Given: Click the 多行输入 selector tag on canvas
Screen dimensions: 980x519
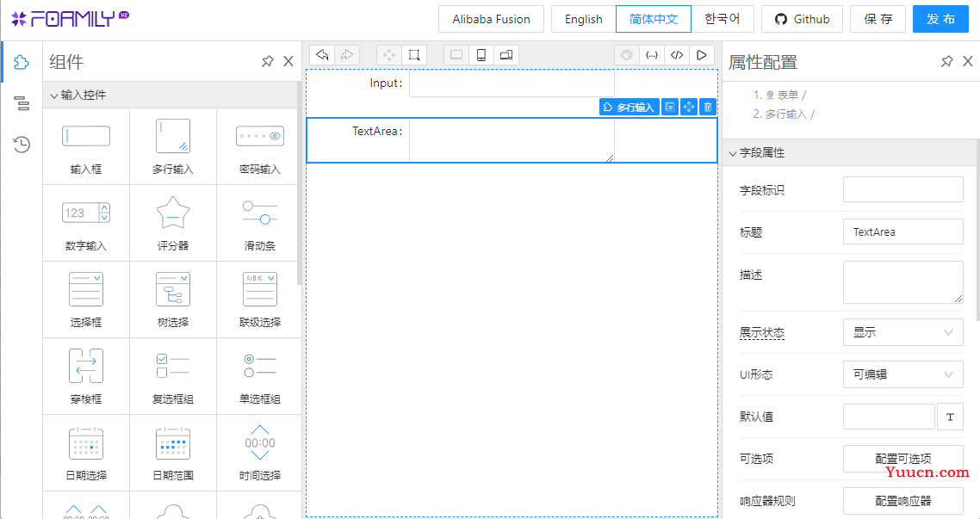Looking at the screenshot, I should point(630,108).
